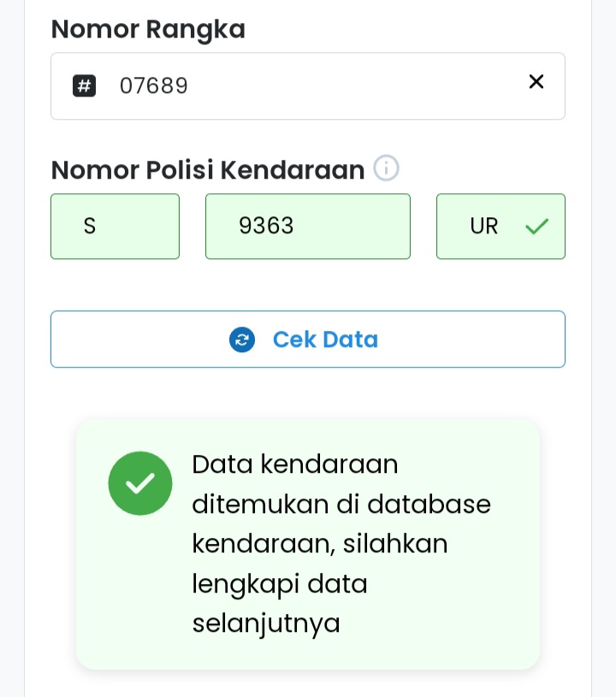Click the word 'selanjutnya' in message
Viewport: 616px width, 697px height.
266,623
